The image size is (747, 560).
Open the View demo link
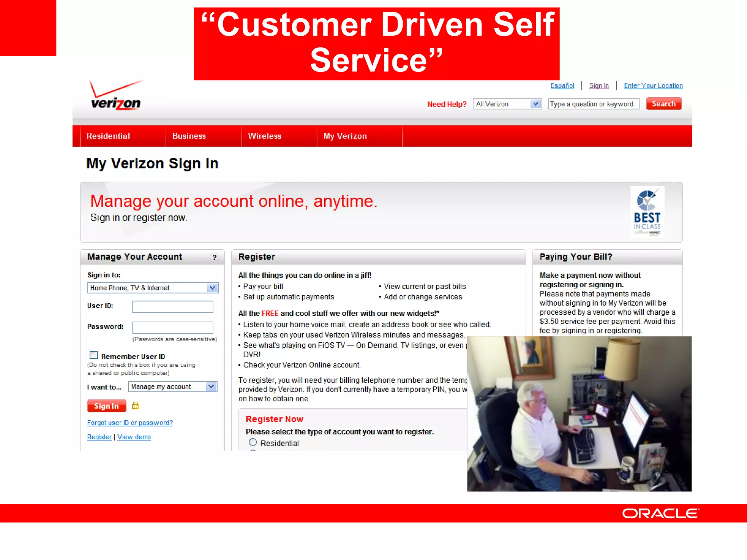(x=134, y=437)
